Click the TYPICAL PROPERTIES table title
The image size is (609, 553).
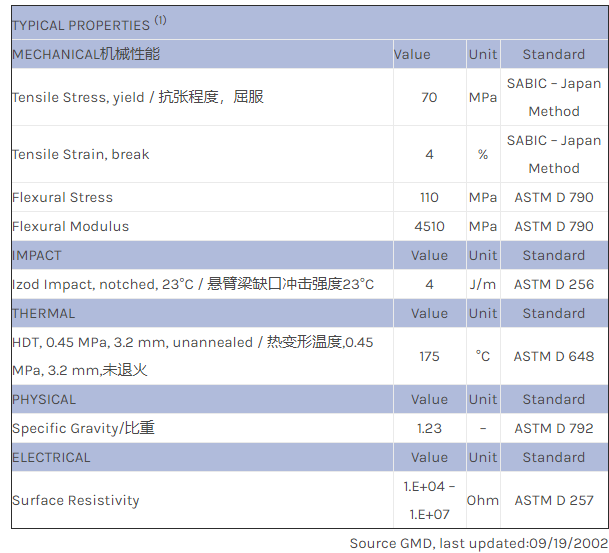[x=80, y=25]
